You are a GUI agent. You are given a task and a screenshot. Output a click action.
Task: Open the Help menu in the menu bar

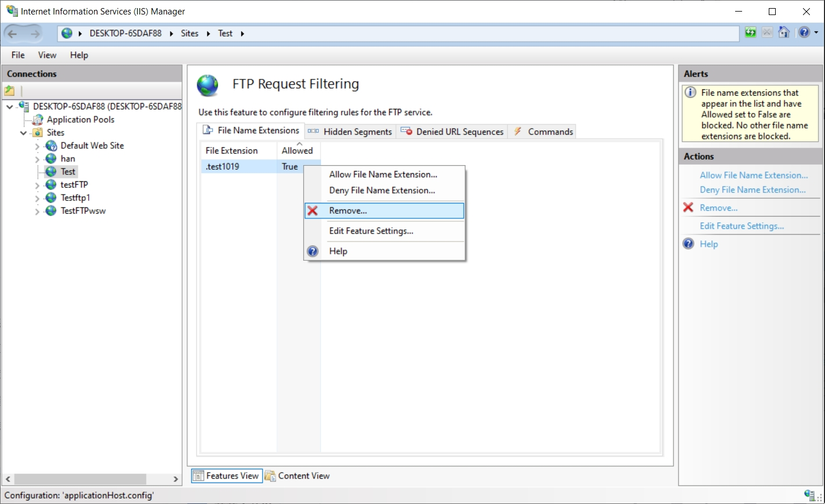click(79, 55)
